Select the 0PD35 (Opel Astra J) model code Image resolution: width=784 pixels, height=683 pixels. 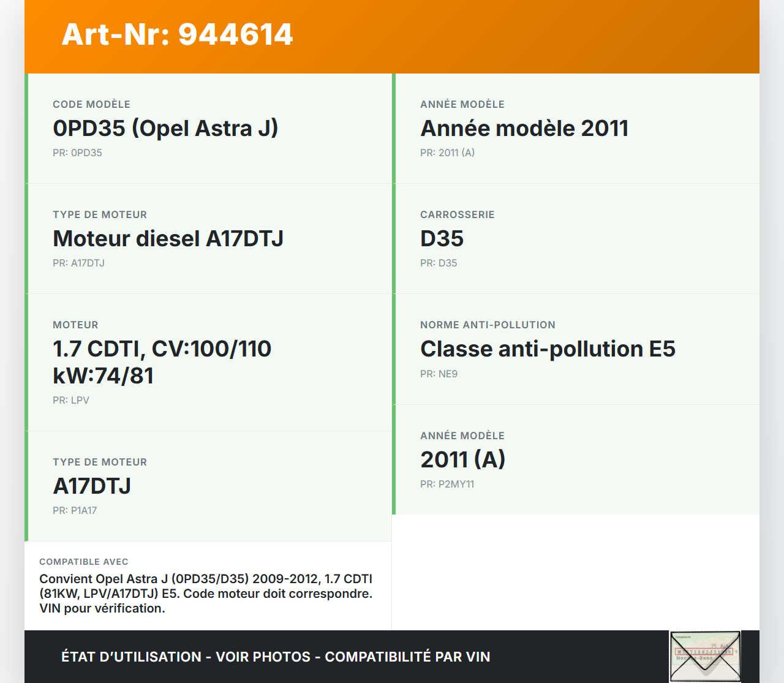[x=165, y=128]
